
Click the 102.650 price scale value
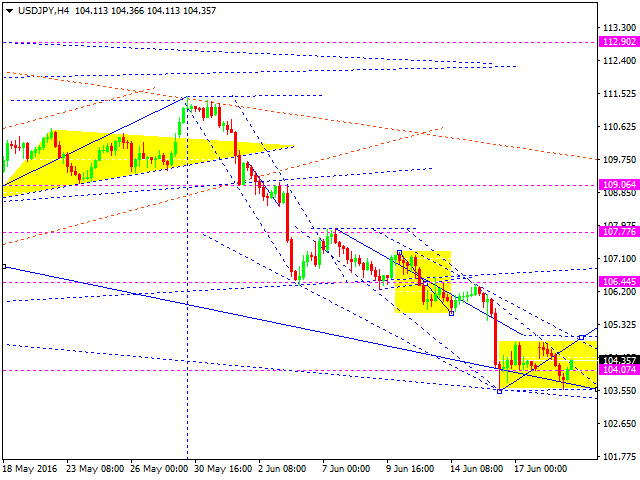pyautogui.click(x=619, y=424)
